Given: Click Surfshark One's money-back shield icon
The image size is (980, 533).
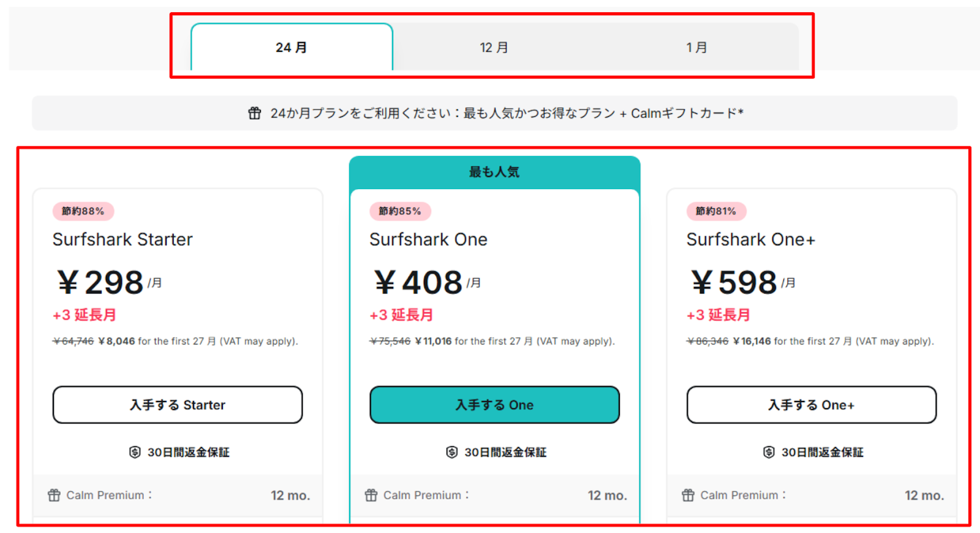Looking at the screenshot, I should point(452,452).
